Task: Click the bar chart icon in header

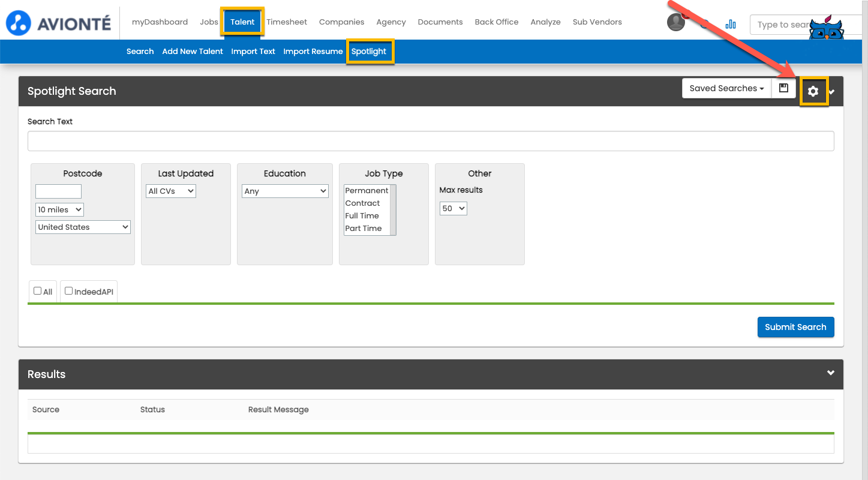Action: 731,24
